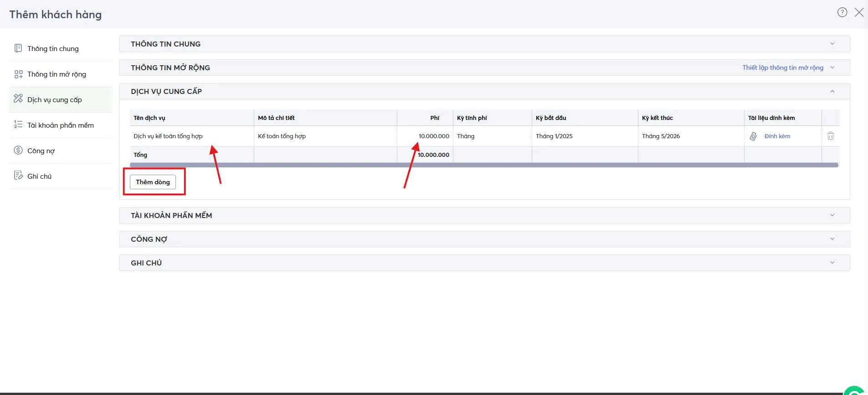Expand the THÔNG TIN MỞ RỘNG section chevron
Screen dimensions: 868x395
point(832,68)
